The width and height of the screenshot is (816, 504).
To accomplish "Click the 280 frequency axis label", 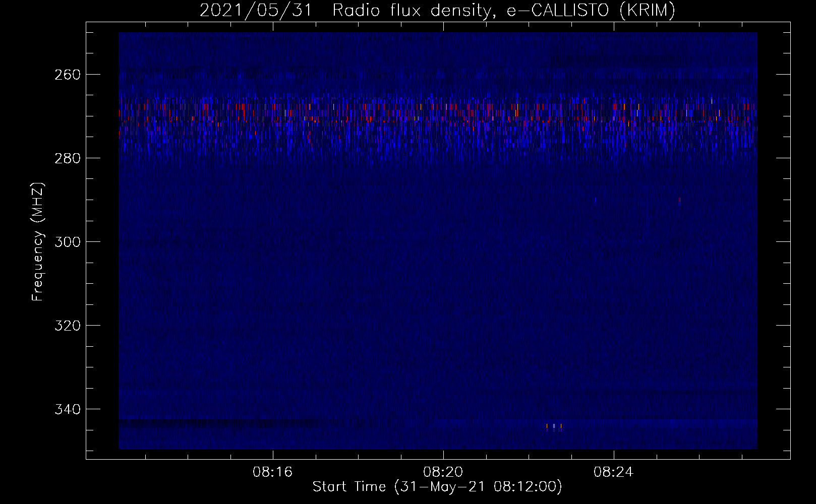I will pyautogui.click(x=67, y=158).
